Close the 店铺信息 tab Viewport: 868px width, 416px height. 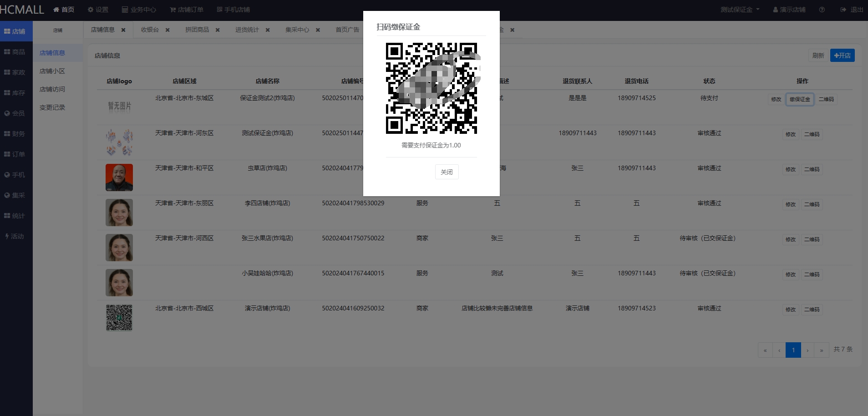pos(123,30)
